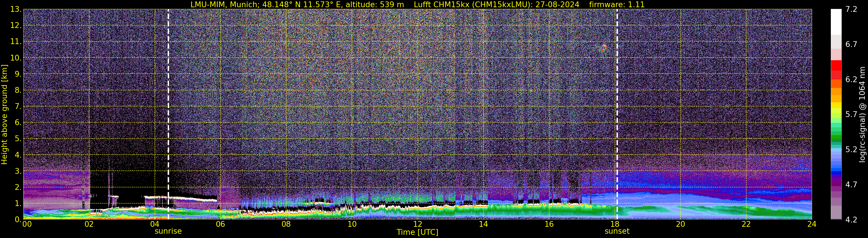The width and height of the screenshot is (868, 238).
Task: Click the '13.' height tick label
Action: click(16, 10)
